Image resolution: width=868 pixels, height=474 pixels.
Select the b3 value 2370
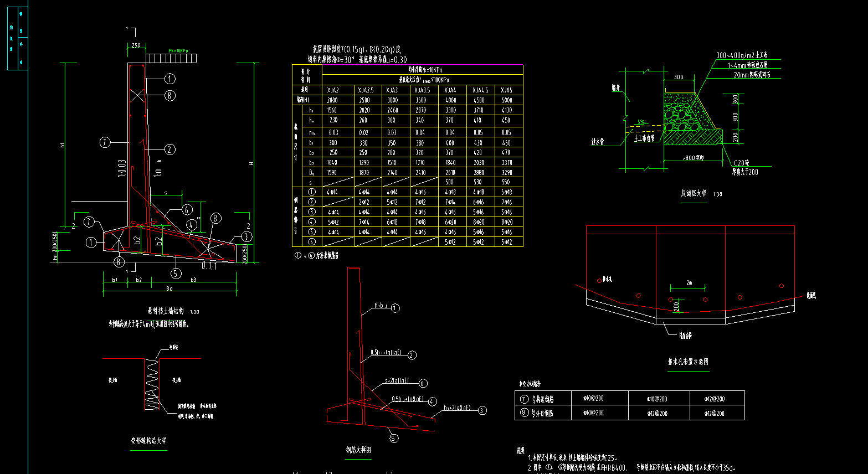click(x=506, y=163)
